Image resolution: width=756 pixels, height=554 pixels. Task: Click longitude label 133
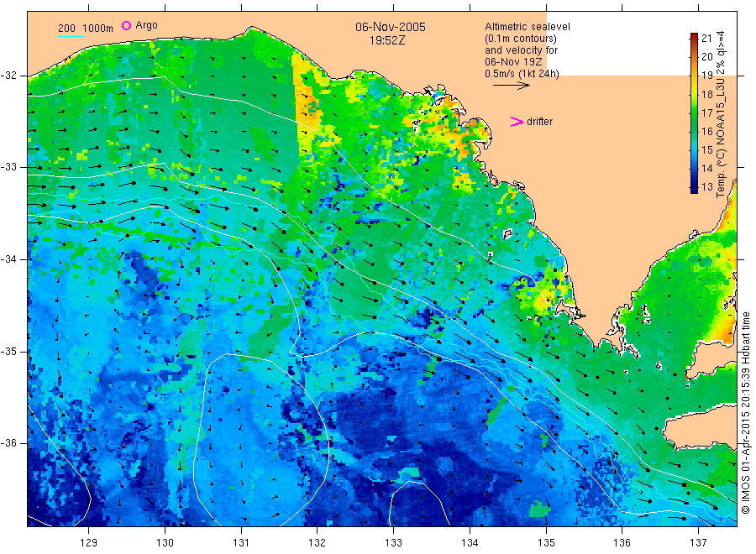[x=393, y=543]
